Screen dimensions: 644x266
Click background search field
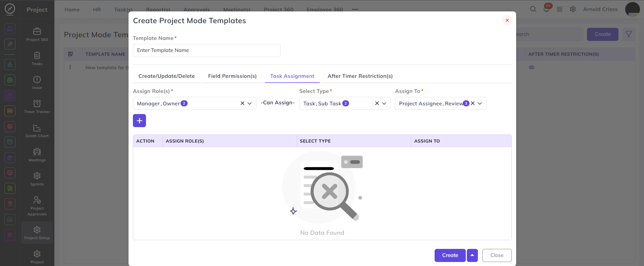(x=549, y=34)
